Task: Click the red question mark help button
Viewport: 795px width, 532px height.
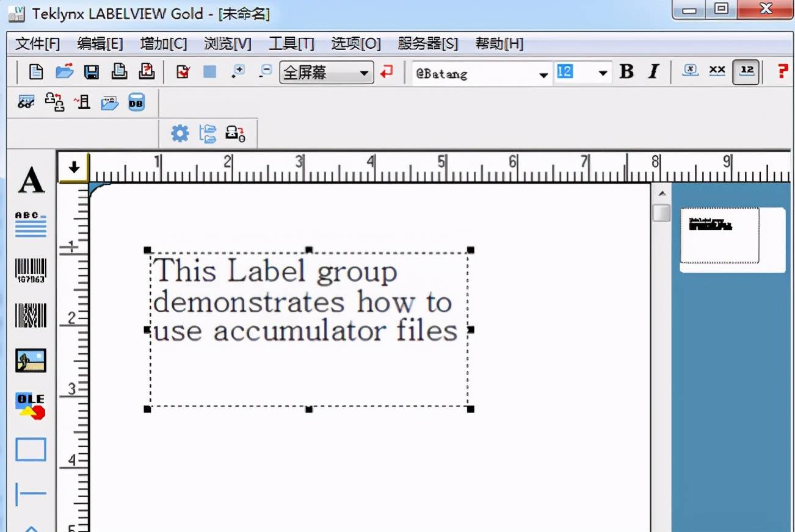Action: tap(782, 71)
